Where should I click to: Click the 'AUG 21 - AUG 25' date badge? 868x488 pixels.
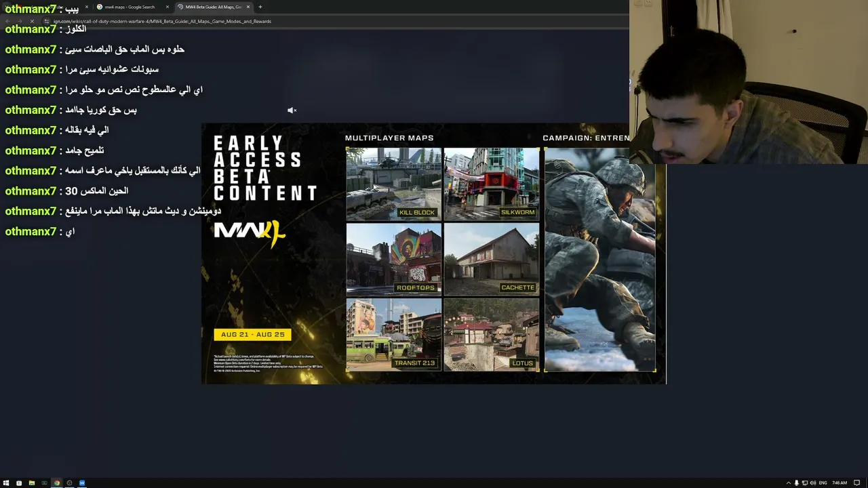click(252, 334)
